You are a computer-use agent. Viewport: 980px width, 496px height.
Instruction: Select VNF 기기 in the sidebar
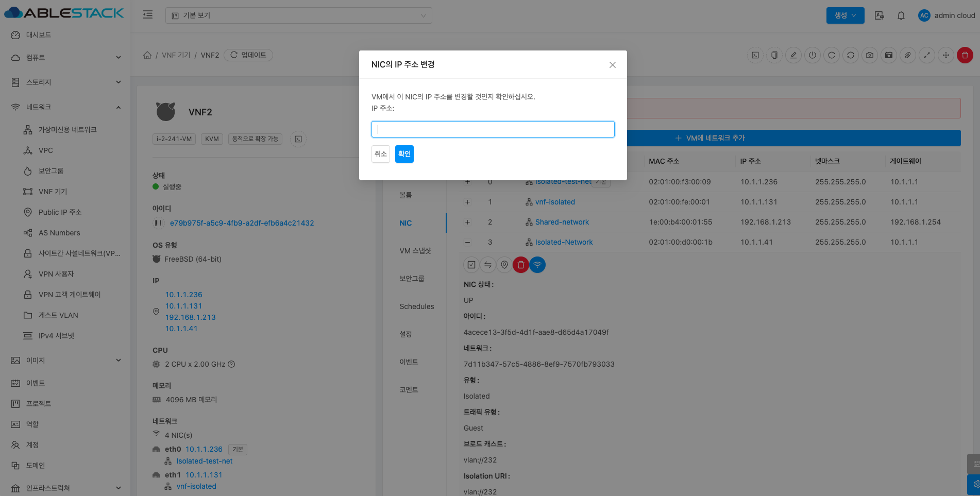53,192
